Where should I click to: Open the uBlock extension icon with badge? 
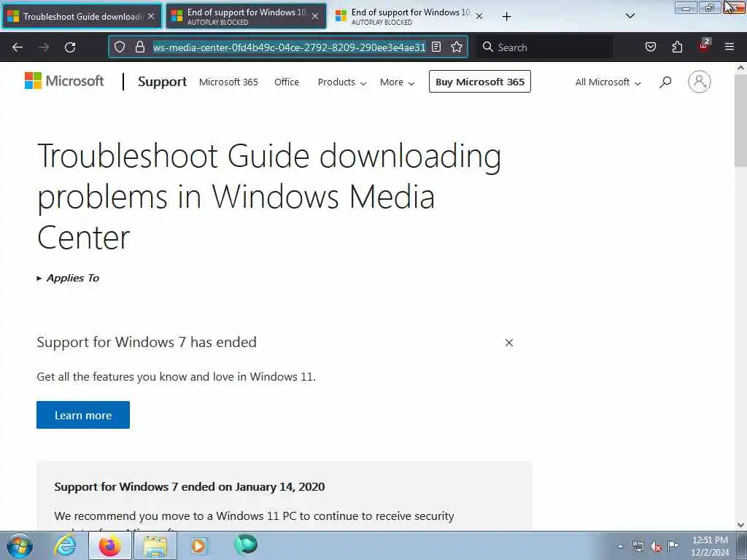tap(704, 46)
